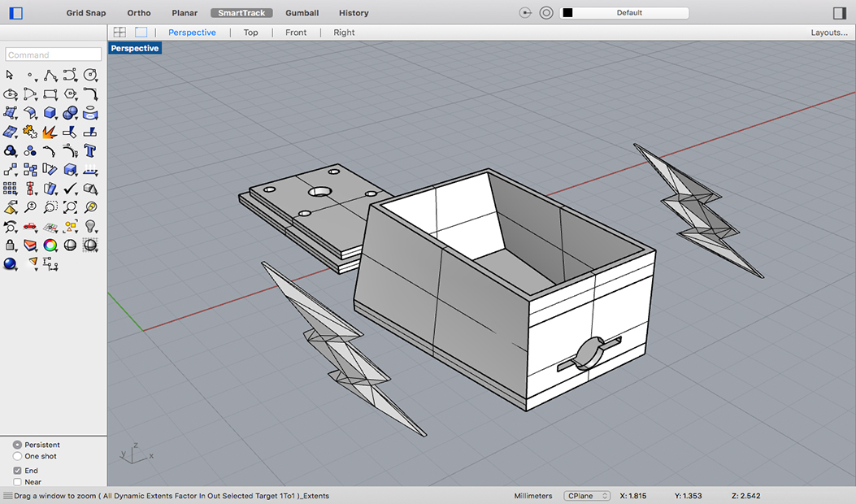Screen dimensions: 856x504
Task: Pick the Circle tool in the palette
Action: (x=90, y=75)
